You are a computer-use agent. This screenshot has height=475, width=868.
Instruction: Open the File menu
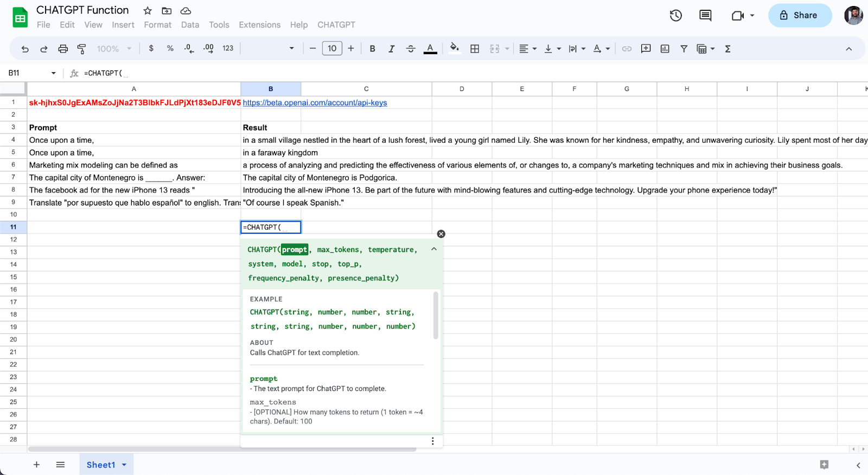point(43,25)
